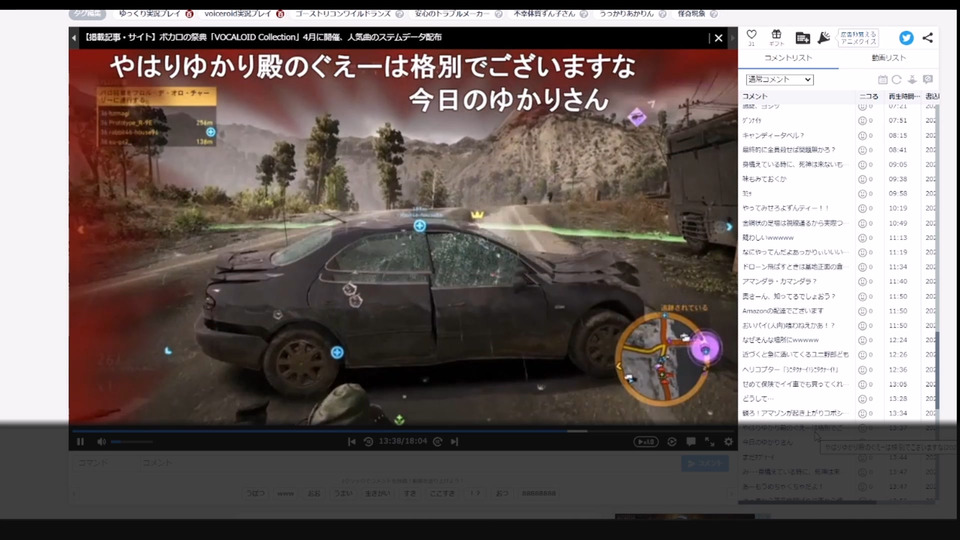The width and height of the screenshot is (960, 540).
Task: Open player settings gear icon
Action: (728, 441)
